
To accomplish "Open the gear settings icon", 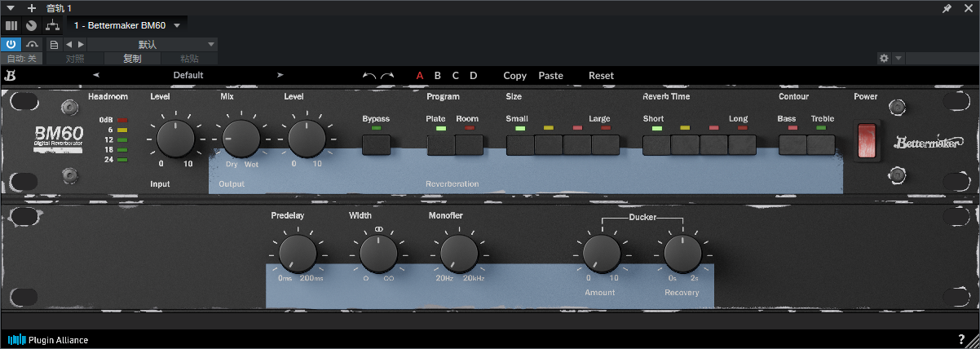I will tap(884, 59).
